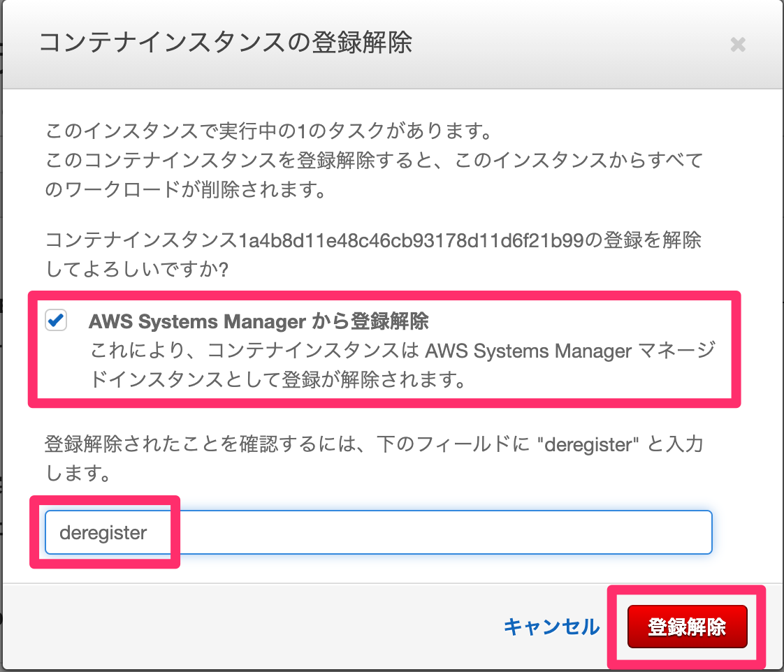Uncheck the AWS Systems Manager deregistration checkbox
Screen dimensions: 784x672
(56, 321)
